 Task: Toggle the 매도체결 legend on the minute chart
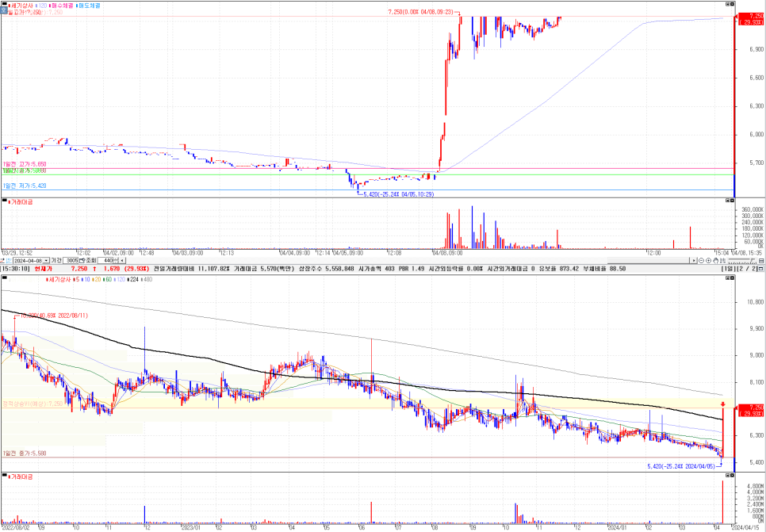(x=89, y=6)
